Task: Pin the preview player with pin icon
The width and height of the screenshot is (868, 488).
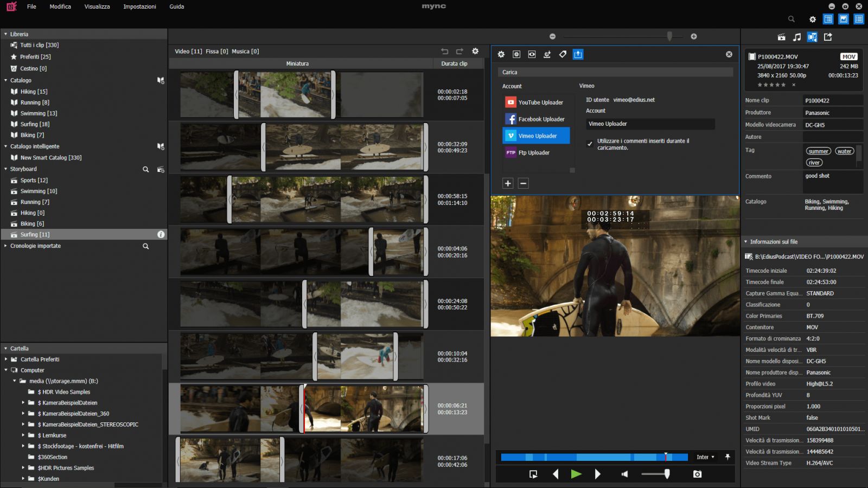Action: (727, 457)
